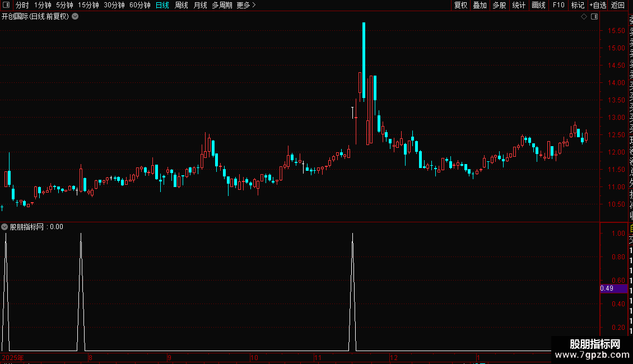
Task: Add stock via +自选 button
Action: click(x=598, y=5)
